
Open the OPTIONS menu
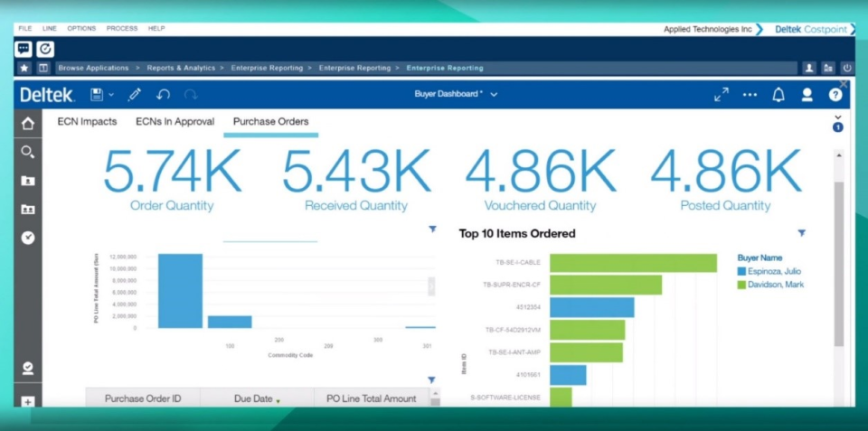coord(81,29)
